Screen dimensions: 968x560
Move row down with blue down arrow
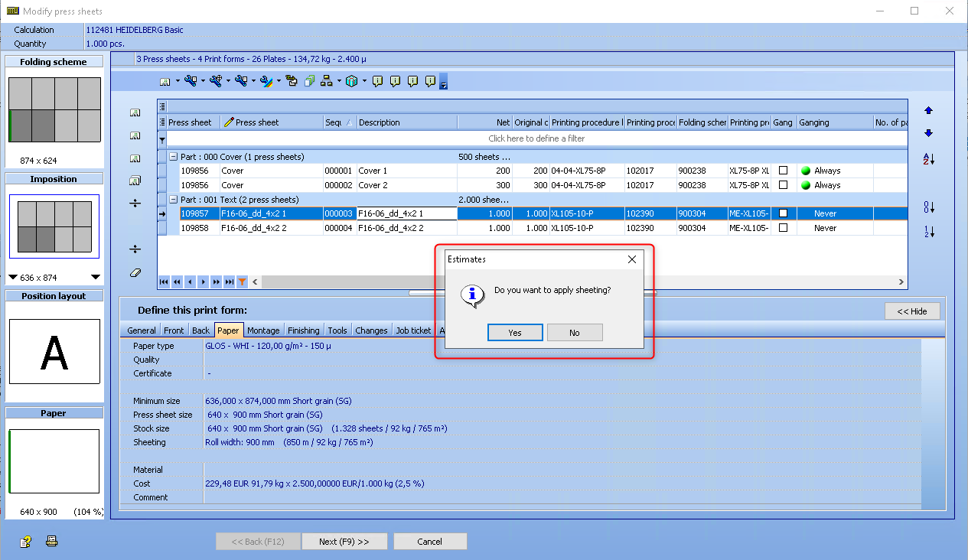pyautogui.click(x=929, y=133)
